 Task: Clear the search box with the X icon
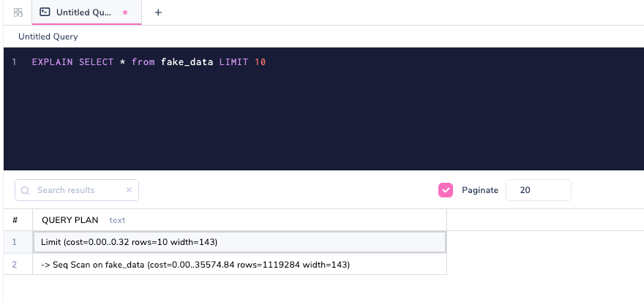(129, 190)
